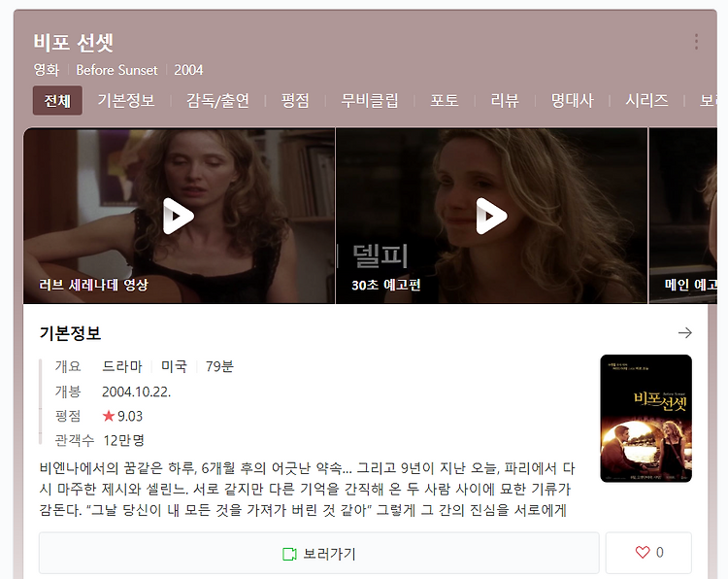Click the 30초 예고편 caption

tap(385, 285)
